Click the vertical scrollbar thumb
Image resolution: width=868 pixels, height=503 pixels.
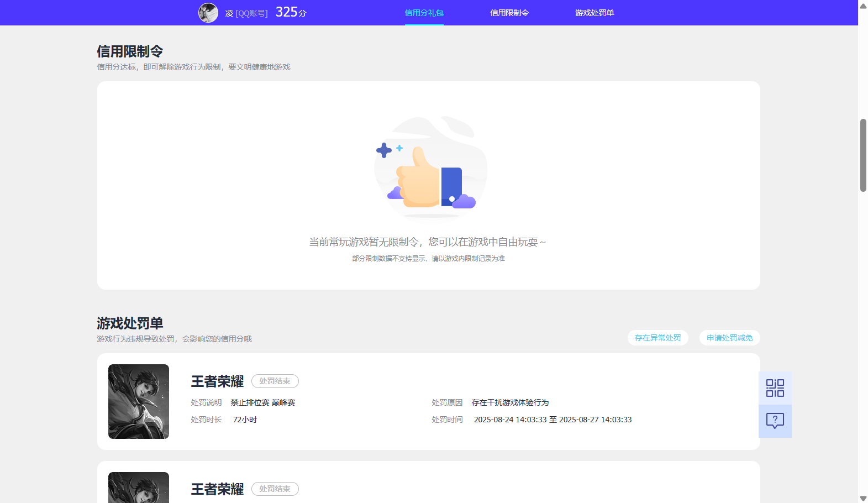pyautogui.click(x=863, y=155)
